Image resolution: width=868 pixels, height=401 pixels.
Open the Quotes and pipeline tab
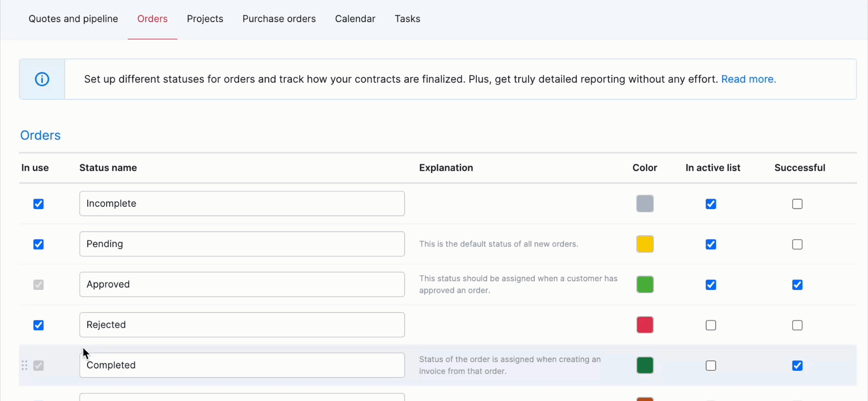coord(73,19)
